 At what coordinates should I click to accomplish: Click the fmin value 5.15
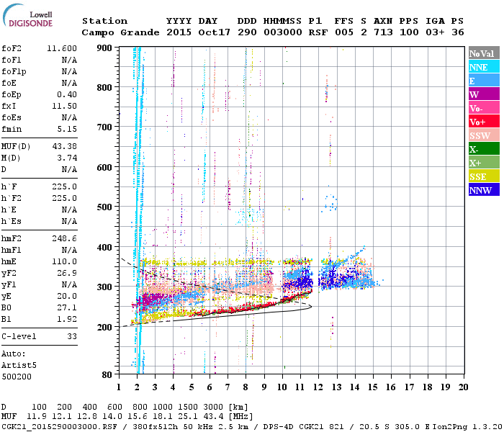[67, 129]
